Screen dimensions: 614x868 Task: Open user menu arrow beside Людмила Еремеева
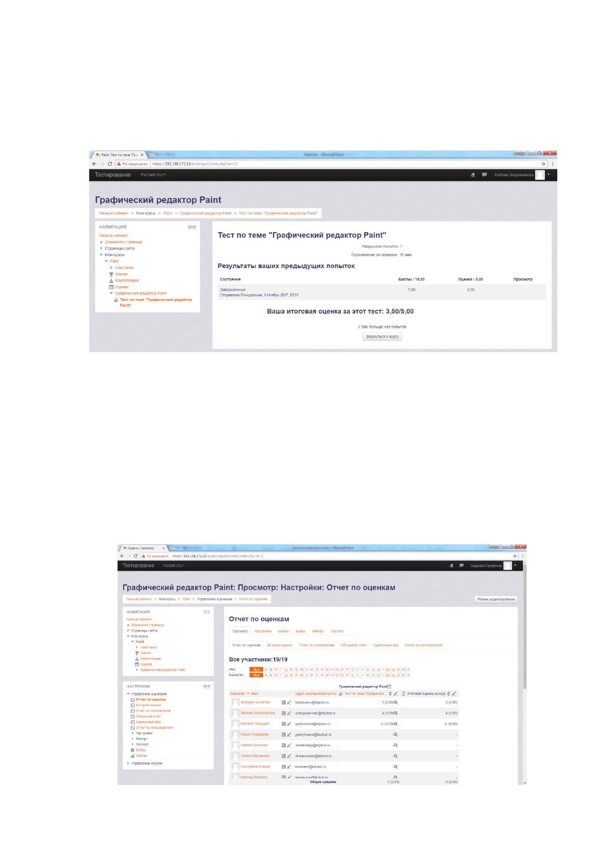click(515, 565)
